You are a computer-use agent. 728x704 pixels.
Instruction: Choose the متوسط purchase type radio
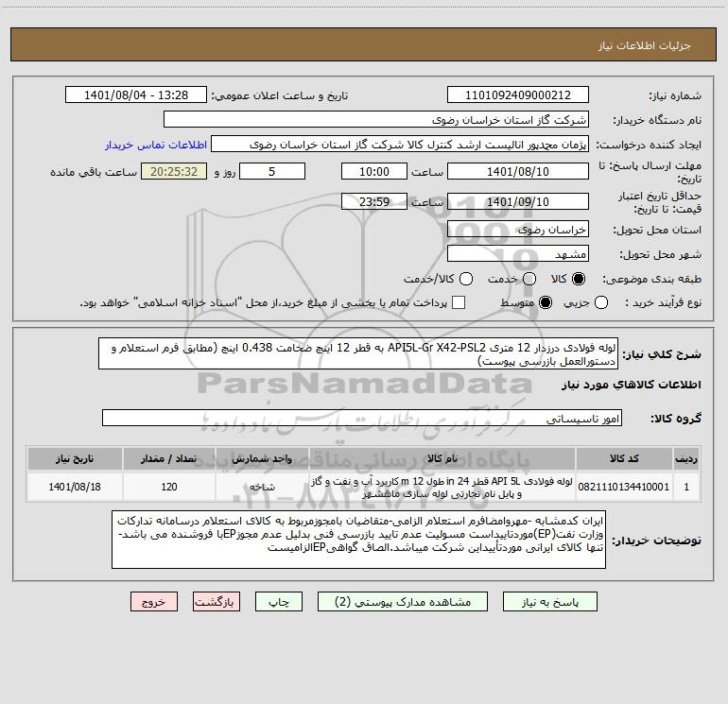[x=546, y=302]
